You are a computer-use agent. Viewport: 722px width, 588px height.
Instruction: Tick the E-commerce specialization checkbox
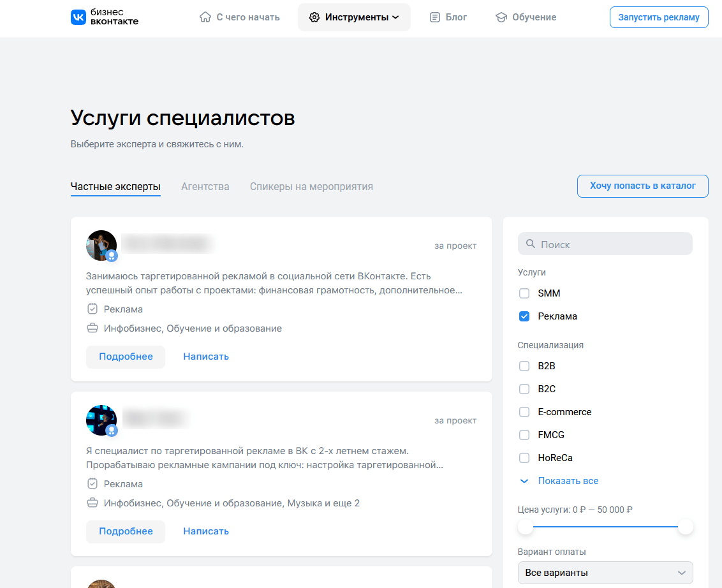coord(524,412)
